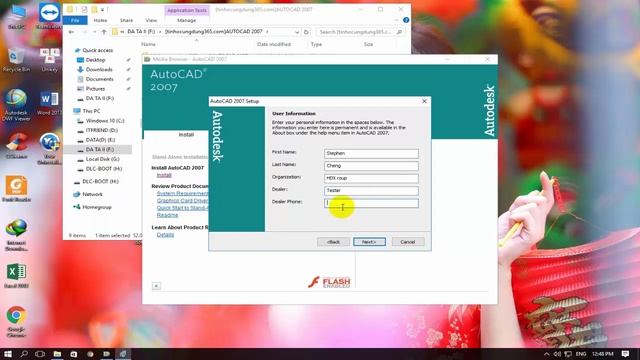
Task: Launch Unikey desktop shortcut
Action: click(49, 60)
